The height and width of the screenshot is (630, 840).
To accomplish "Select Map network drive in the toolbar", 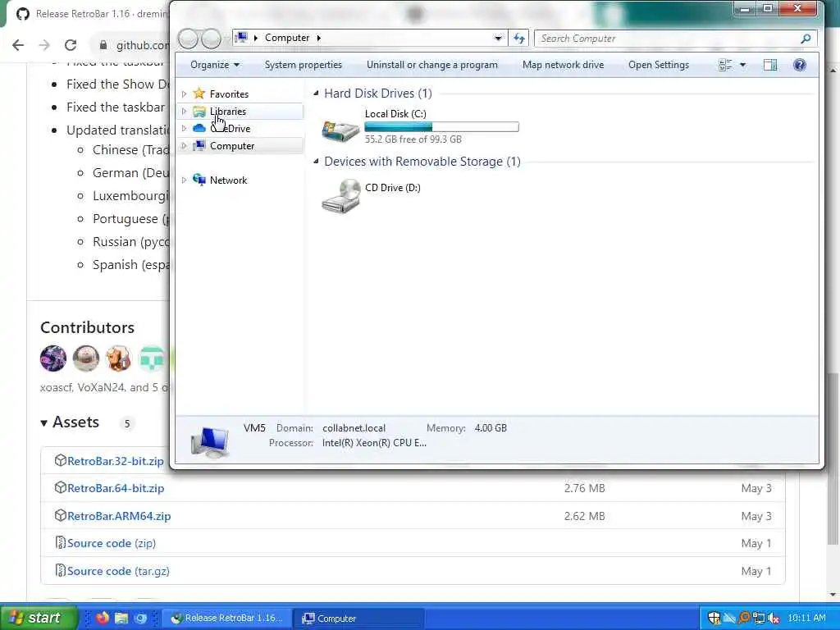I will pyautogui.click(x=563, y=65).
